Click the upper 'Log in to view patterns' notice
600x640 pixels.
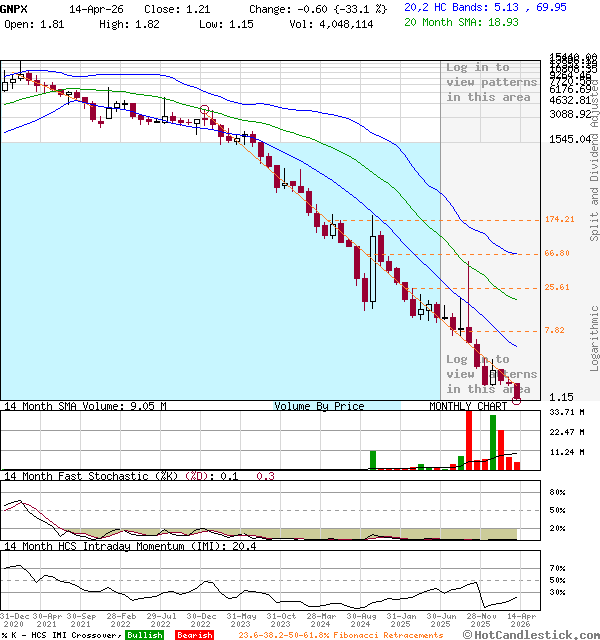(491, 82)
